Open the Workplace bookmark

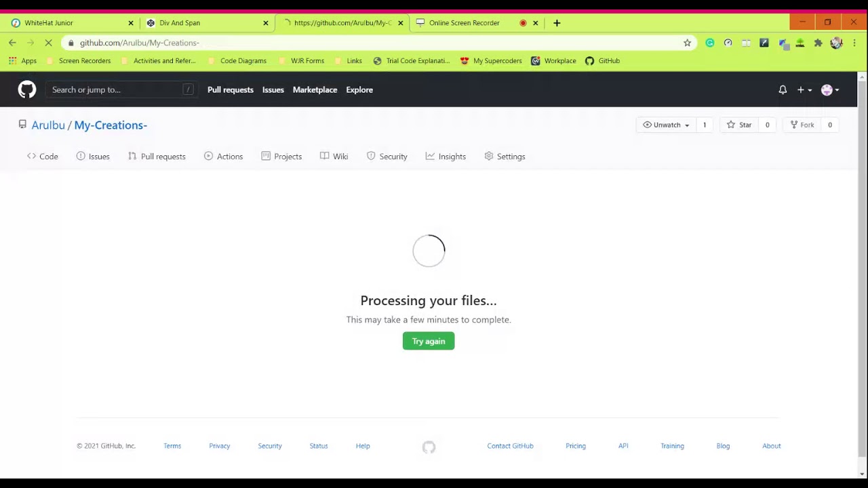pyautogui.click(x=553, y=60)
